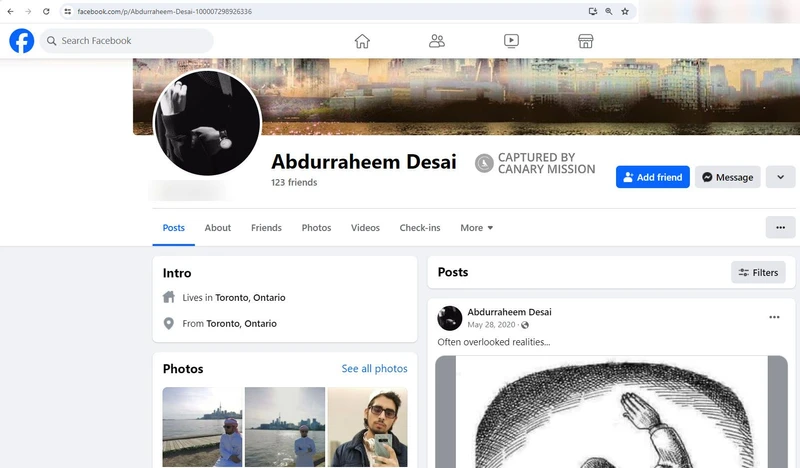Click the Photos section heading
Image resolution: width=800 pixels, height=468 pixels.
click(183, 368)
